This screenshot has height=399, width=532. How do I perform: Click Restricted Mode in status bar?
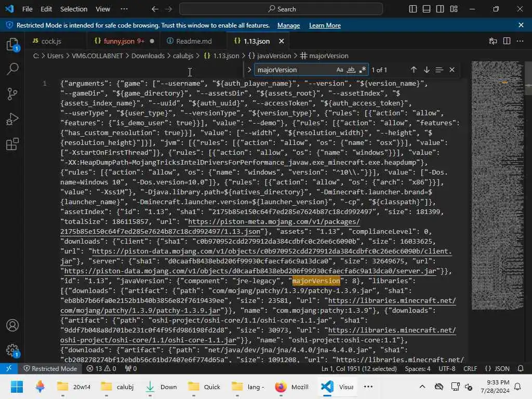[x=50, y=368]
